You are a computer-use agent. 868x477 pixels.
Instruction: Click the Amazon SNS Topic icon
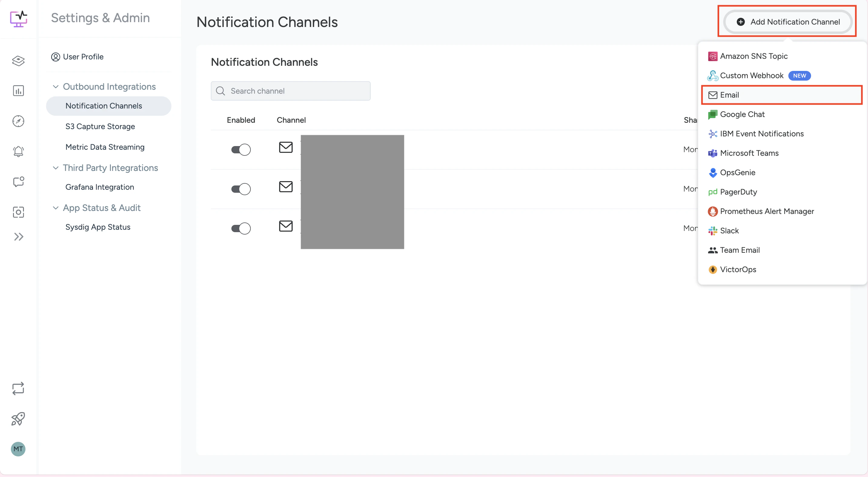pyautogui.click(x=713, y=56)
